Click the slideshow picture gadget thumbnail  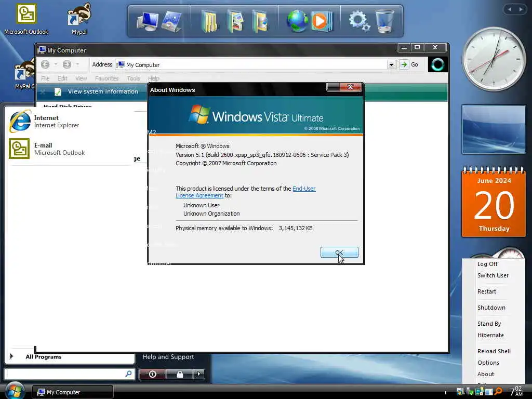494,129
